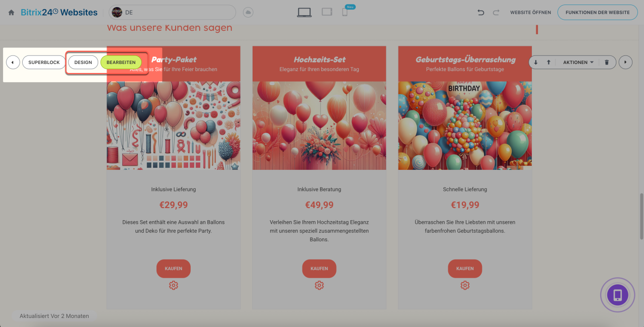Switch to mobile phone preview mode
644x327 pixels.
coord(345,12)
